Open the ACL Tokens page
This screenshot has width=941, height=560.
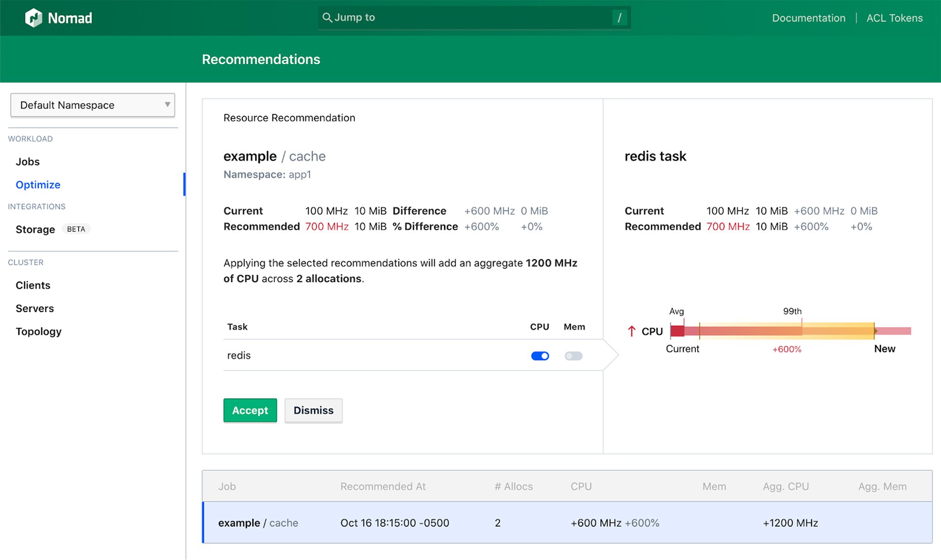(x=894, y=18)
